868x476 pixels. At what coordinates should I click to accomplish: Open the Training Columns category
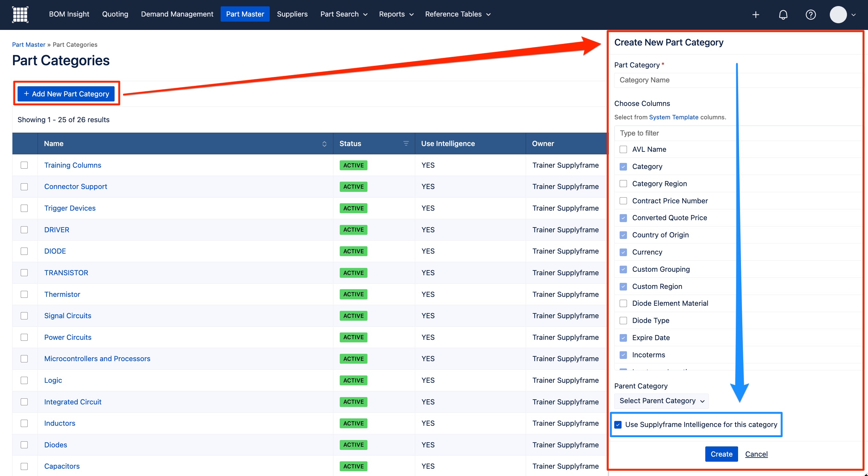tap(73, 165)
